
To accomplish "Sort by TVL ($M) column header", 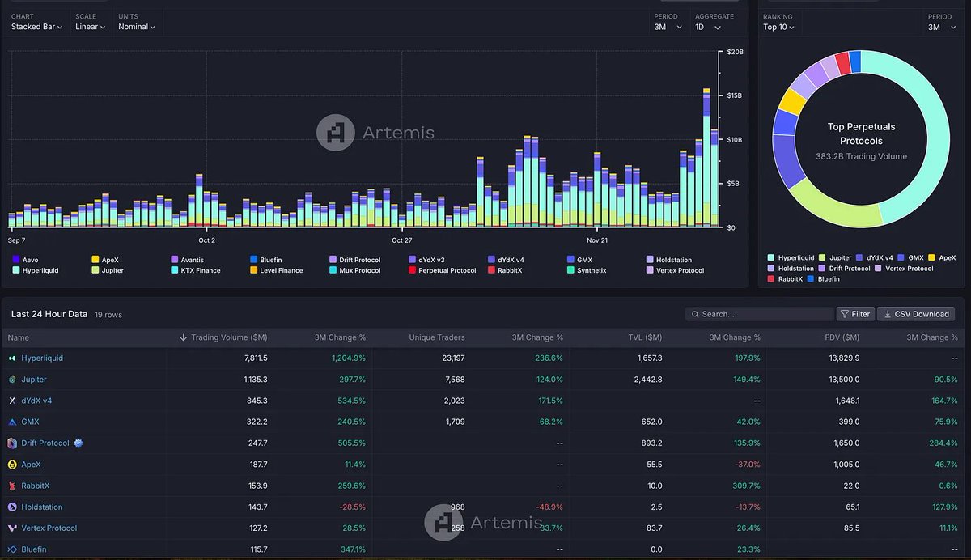I will pyautogui.click(x=645, y=337).
